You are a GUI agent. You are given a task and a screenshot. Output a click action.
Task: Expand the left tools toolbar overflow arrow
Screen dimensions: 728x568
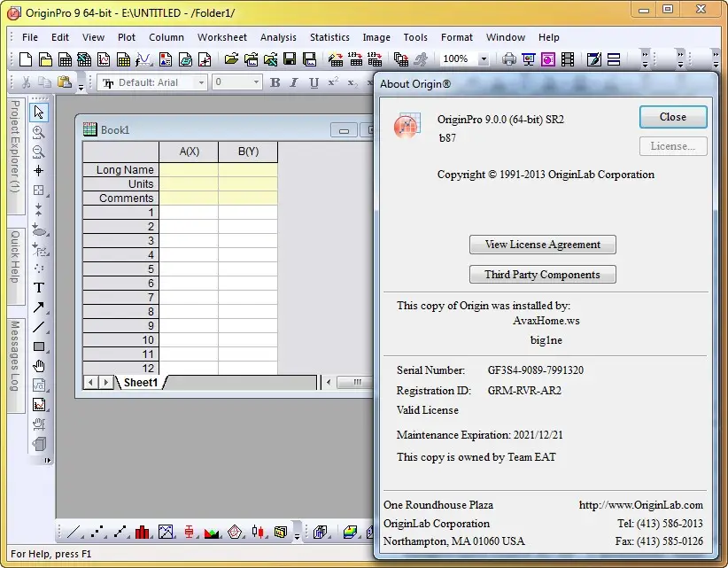(47, 460)
